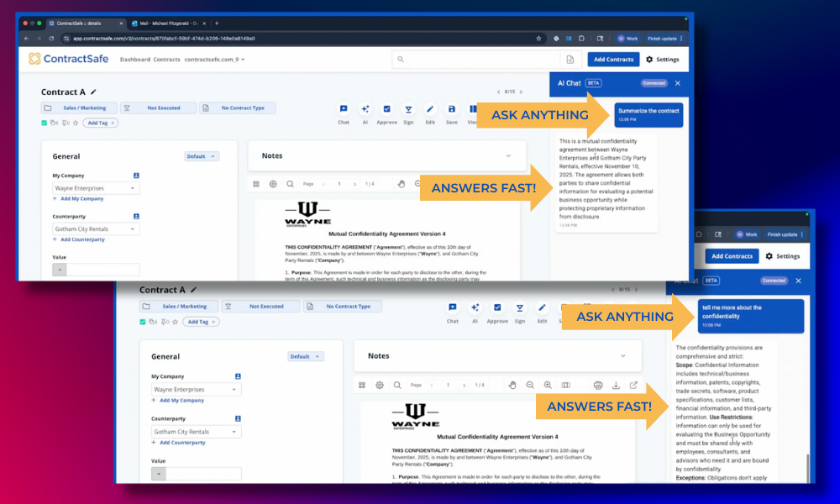Click the Add Tag button in the upper window
This screenshot has width=840, height=504.
pos(101,123)
